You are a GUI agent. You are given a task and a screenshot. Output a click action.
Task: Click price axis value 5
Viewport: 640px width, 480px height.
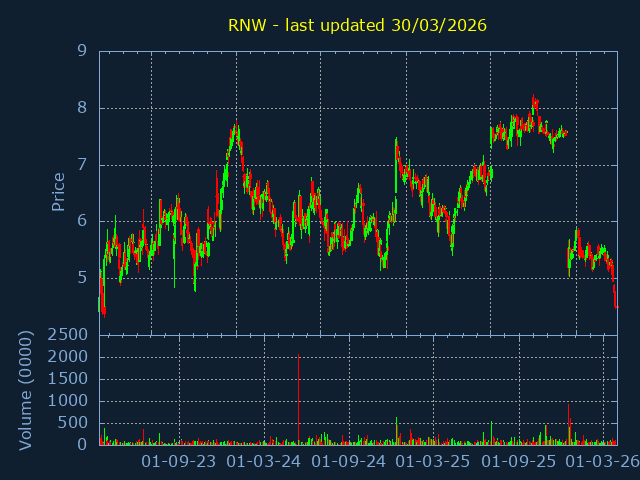coord(82,278)
